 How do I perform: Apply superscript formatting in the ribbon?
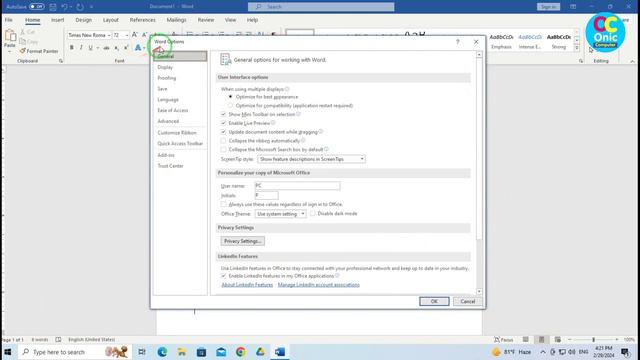tap(126, 48)
